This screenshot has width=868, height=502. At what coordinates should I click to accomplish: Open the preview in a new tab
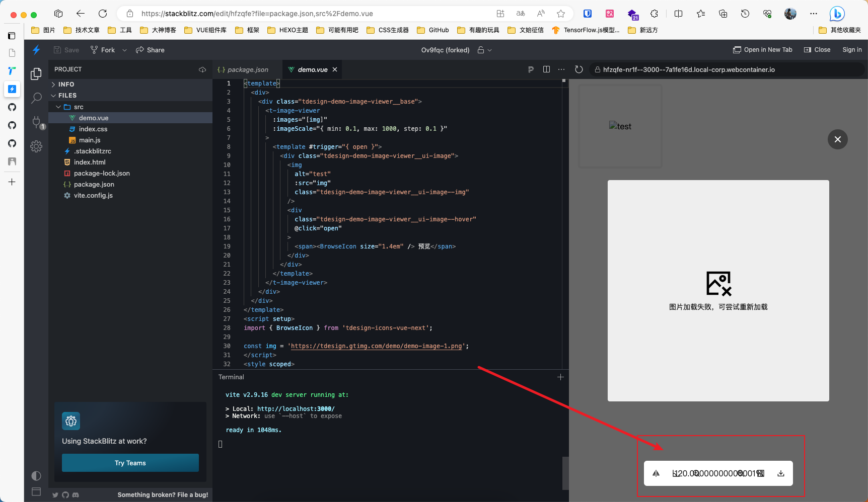click(x=762, y=50)
